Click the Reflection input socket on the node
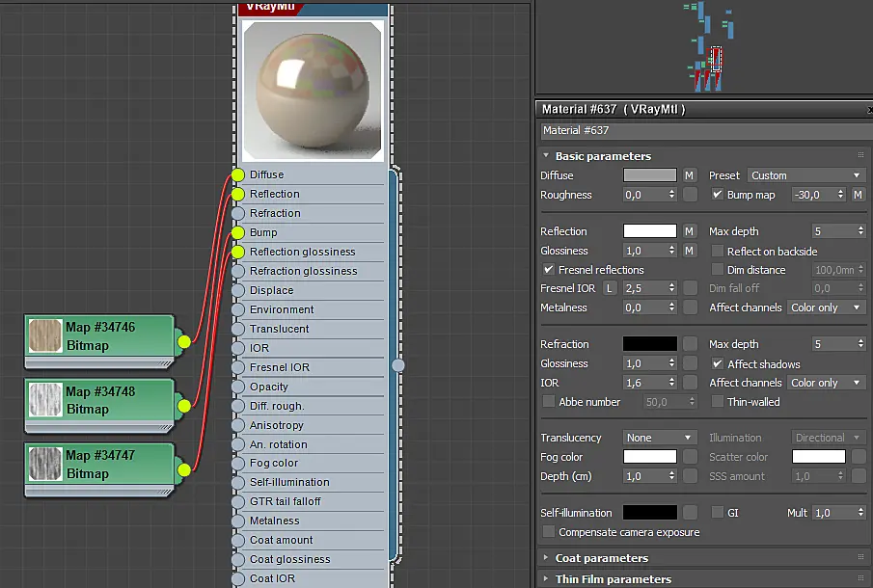This screenshot has height=588, width=873. [237, 194]
